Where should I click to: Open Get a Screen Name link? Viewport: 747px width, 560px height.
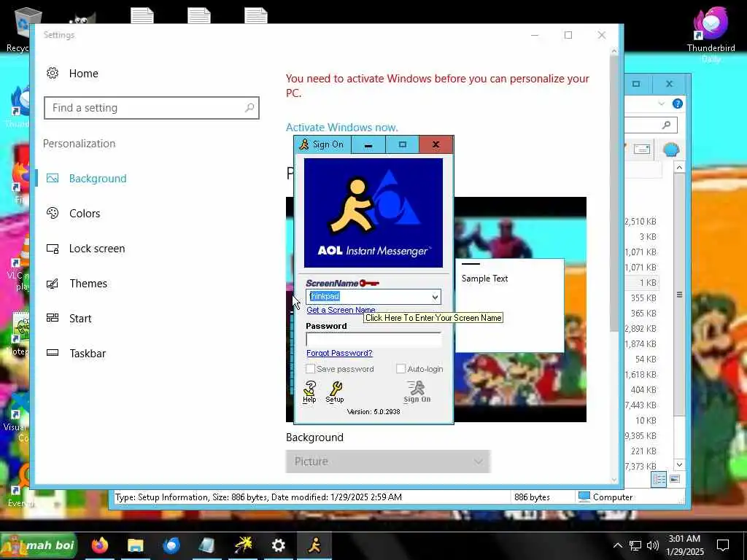341,310
